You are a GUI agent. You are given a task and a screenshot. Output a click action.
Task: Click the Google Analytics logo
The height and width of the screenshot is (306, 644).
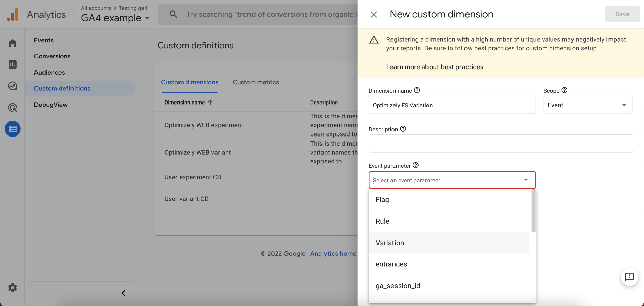point(13,14)
